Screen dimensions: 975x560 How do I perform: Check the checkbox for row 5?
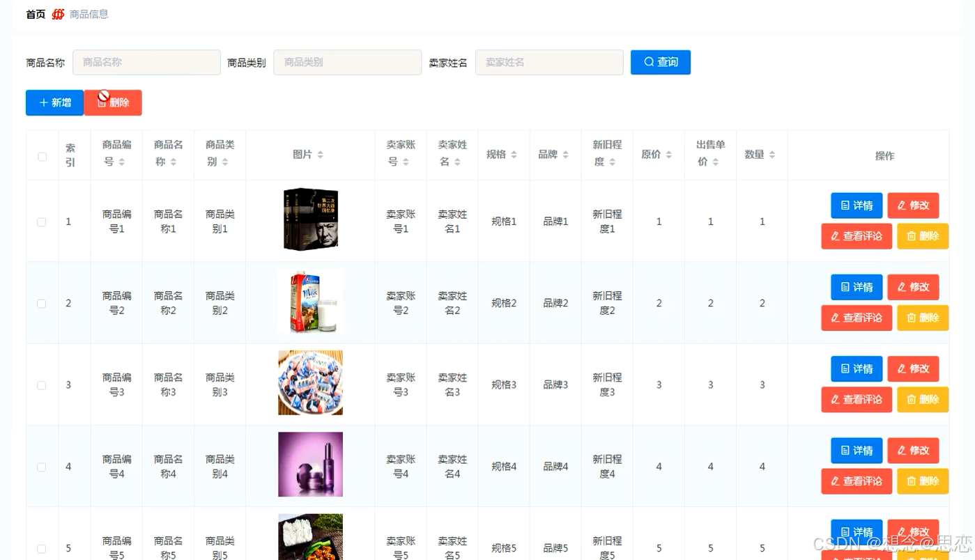tap(42, 549)
